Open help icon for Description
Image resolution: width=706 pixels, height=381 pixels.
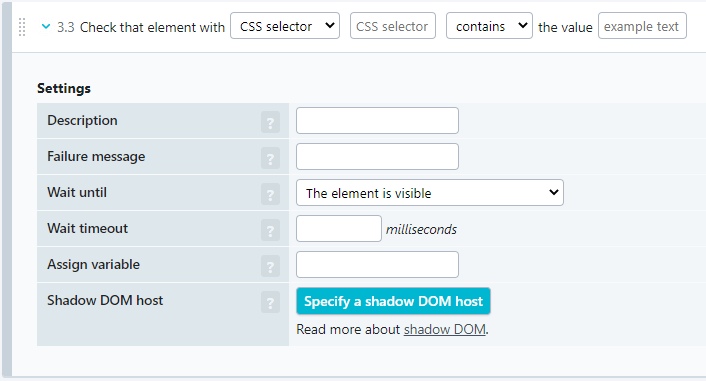[x=270, y=122]
